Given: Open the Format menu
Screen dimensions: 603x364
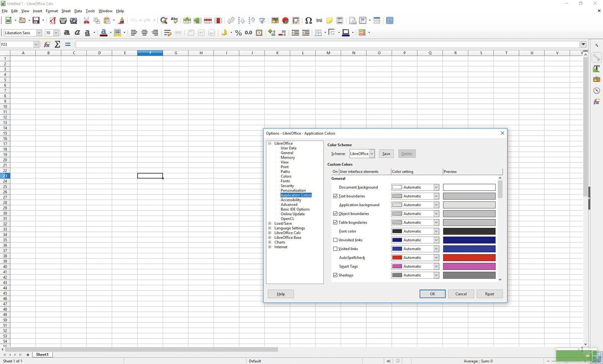Looking at the screenshot, I should [x=52, y=11].
